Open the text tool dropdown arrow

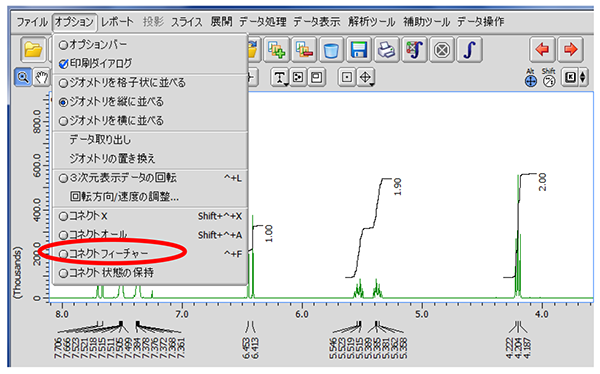pyautogui.click(x=285, y=83)
